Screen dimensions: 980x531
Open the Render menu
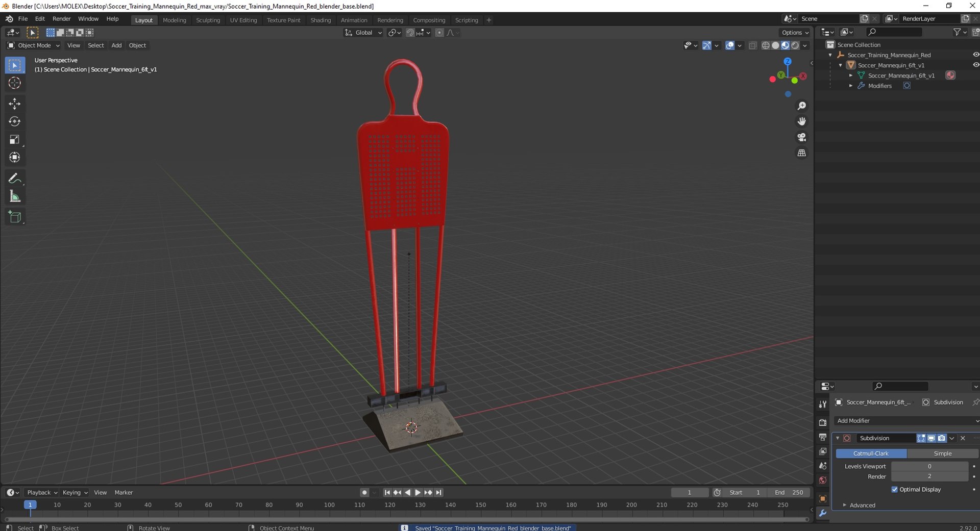(x=62, y=19)
